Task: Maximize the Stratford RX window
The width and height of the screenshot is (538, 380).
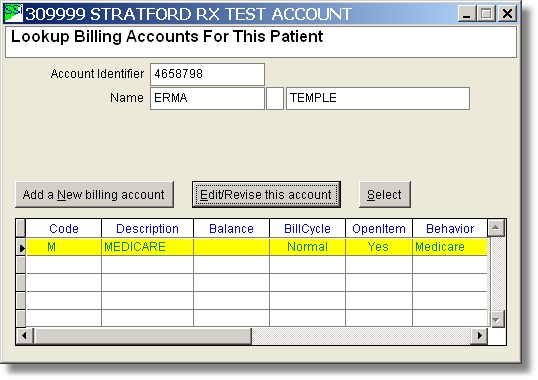Action: click(x=486, y=14)
